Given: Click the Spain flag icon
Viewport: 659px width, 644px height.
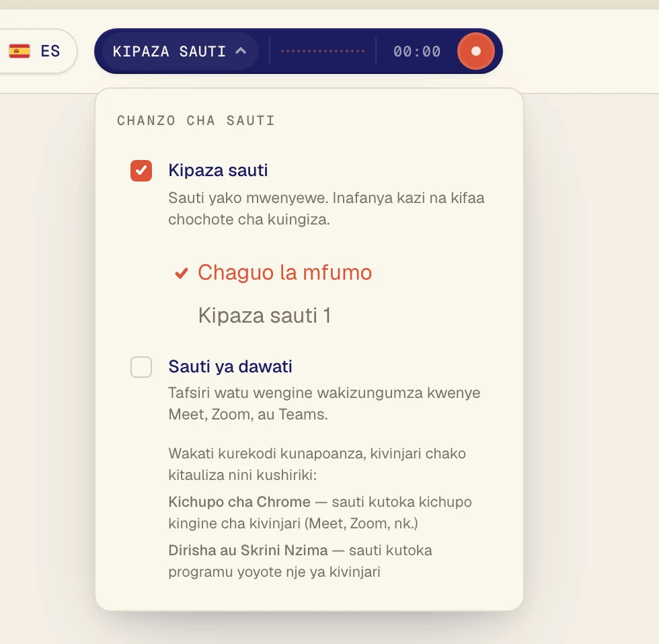Looking at the screenshot, I should pyautogui.click(x=20, y=51).
